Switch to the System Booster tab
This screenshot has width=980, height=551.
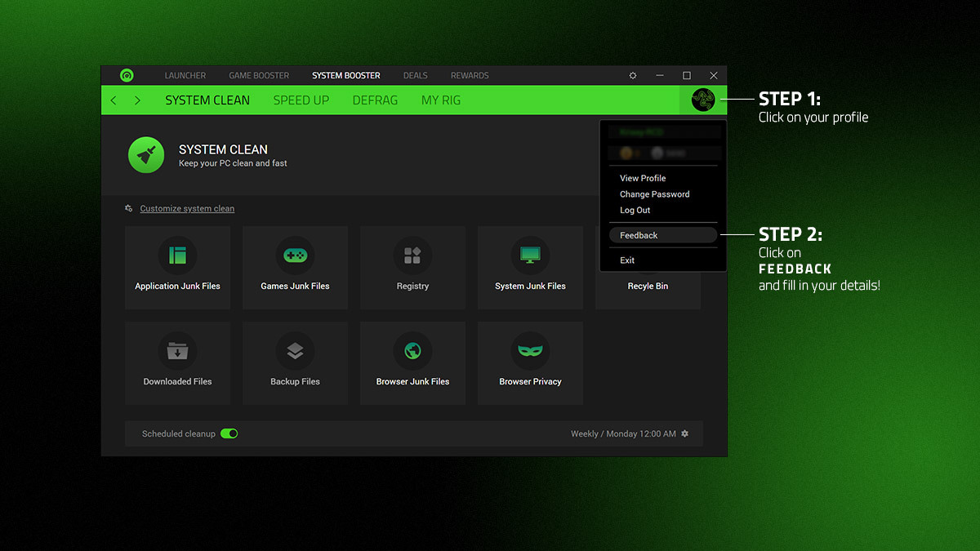point(346,75)
